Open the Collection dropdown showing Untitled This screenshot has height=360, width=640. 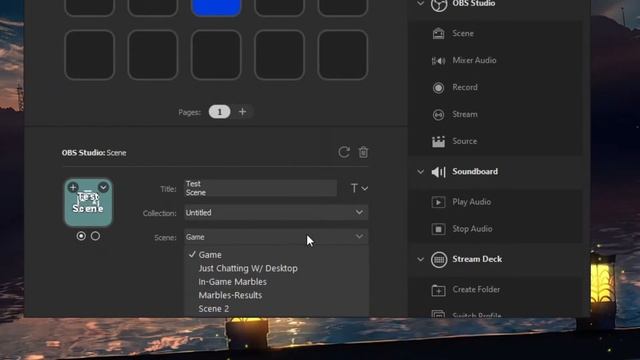[276, 213]
